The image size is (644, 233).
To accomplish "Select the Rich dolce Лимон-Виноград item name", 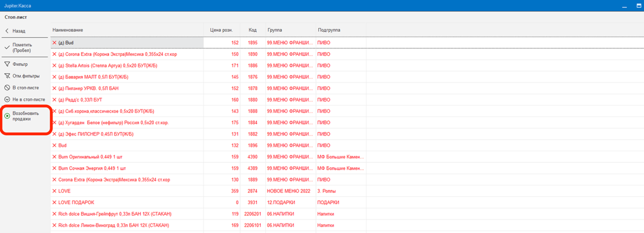I will 115,225.
